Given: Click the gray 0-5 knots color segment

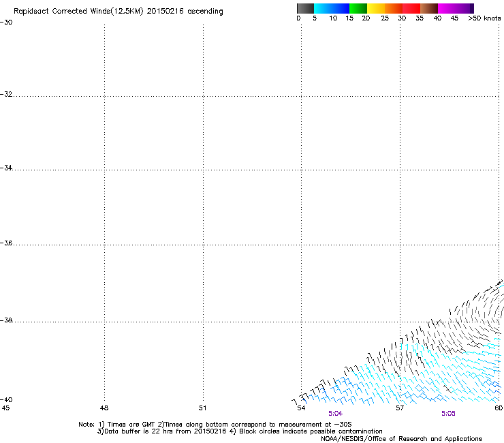Looking at the screenshot, I should (x=305, y=8).
